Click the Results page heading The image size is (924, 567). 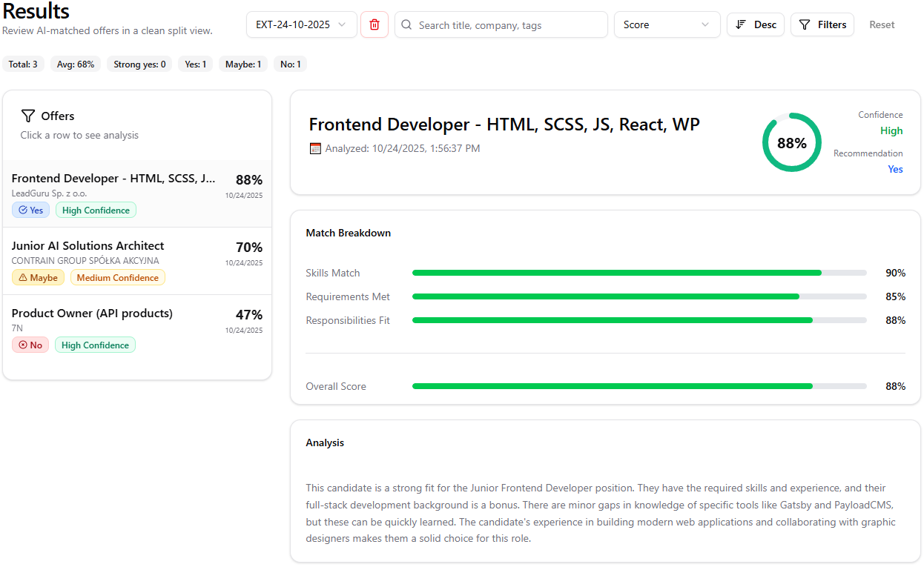tap(36, 12)
